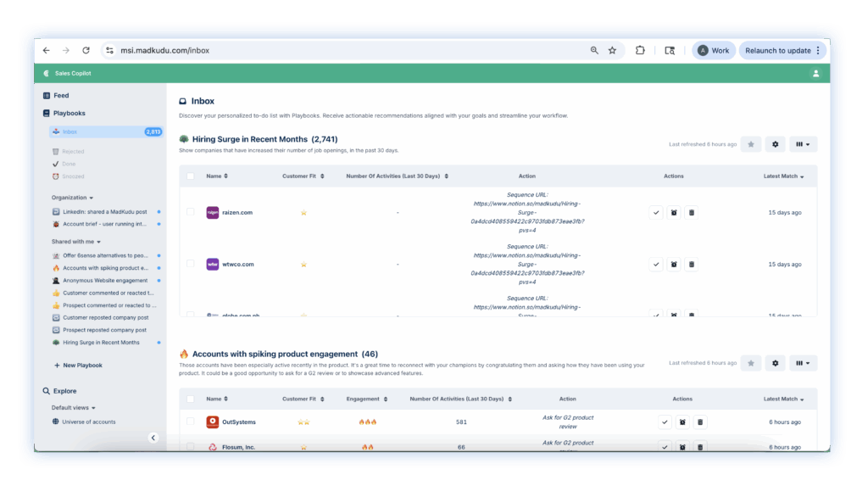Image resolution: width=868 pixels, height=486 pixels.
Task: Expand the Organization section in sidebar
Action: point(72,198)
